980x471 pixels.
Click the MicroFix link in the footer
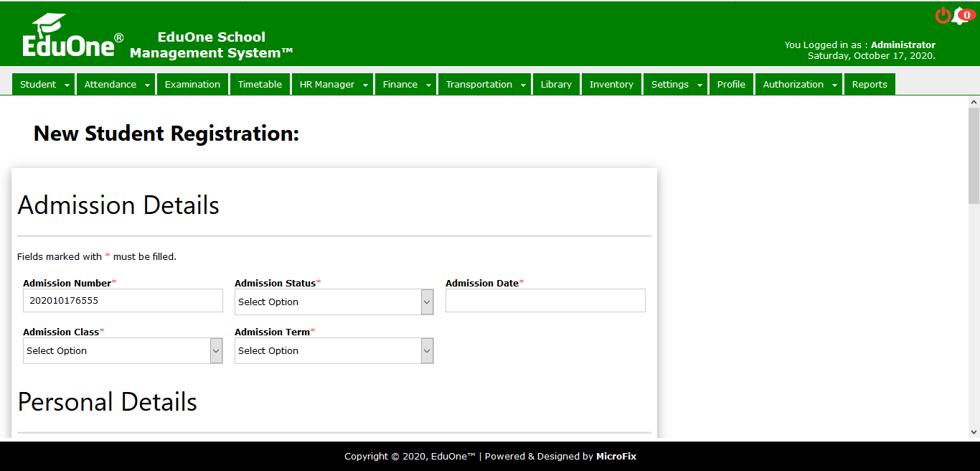pos(616,457)
